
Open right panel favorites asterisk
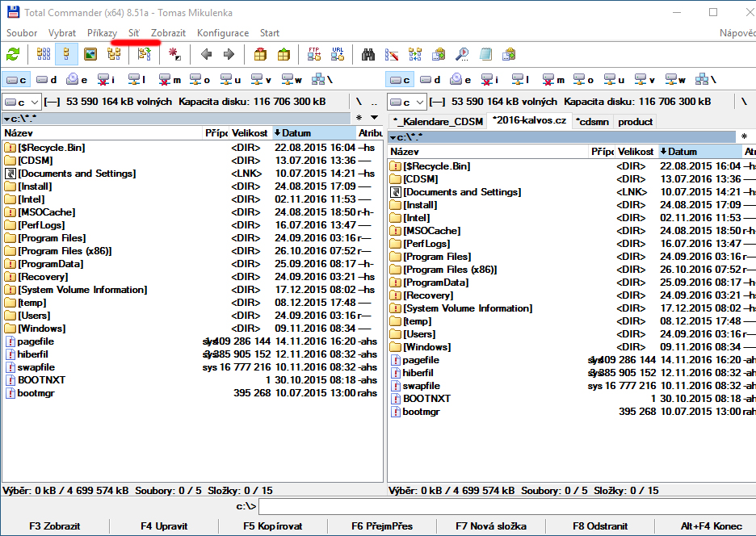[x=744, y=136]
